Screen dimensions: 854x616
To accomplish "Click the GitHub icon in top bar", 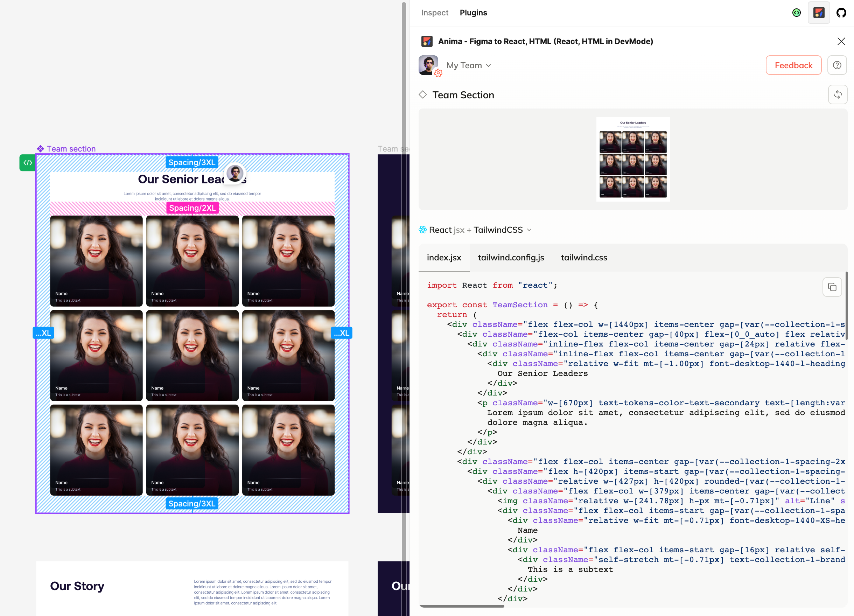I will [x=841, y=13].
